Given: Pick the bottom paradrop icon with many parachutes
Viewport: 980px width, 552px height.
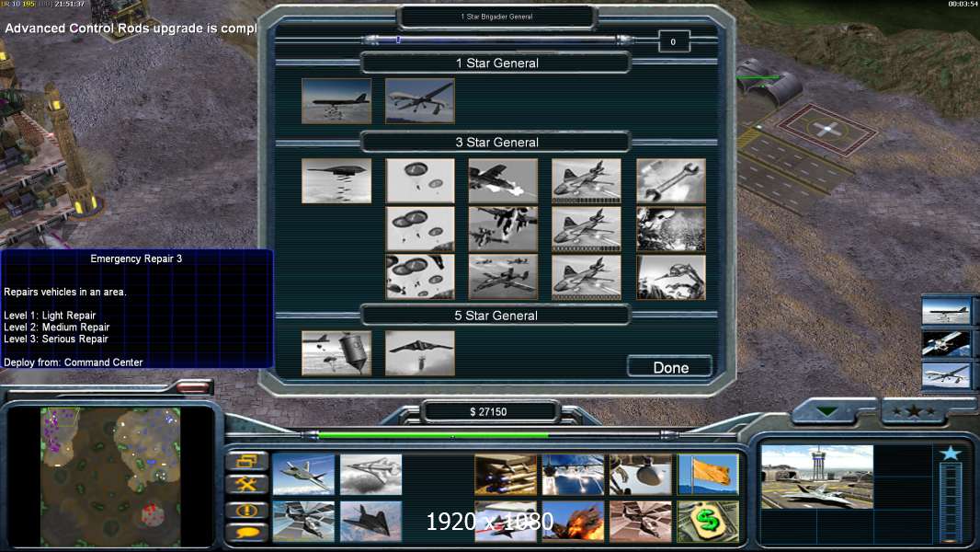Looking at the screenshot, I should coord(420,277).
